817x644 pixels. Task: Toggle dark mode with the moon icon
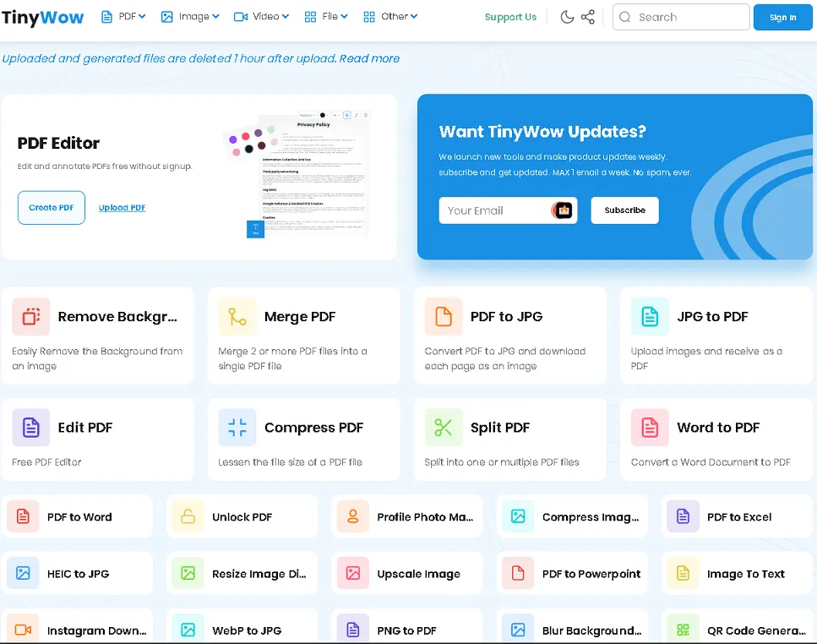coord(567,17)
